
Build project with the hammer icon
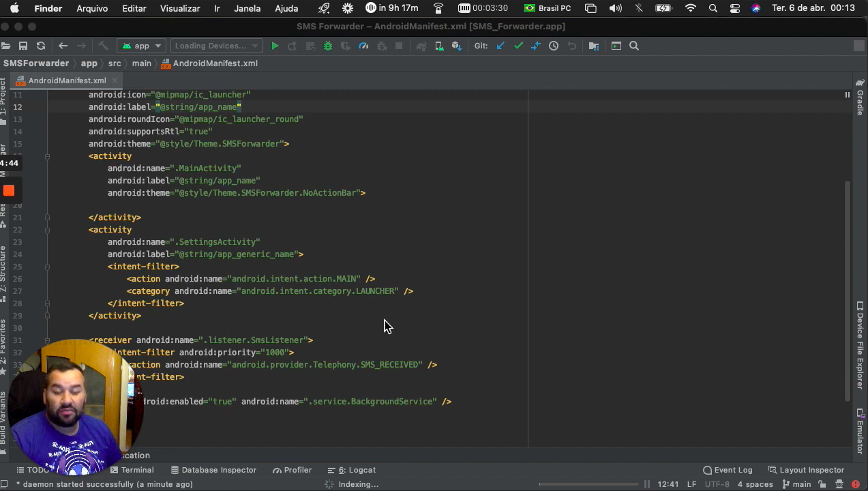tap(104, 46)
